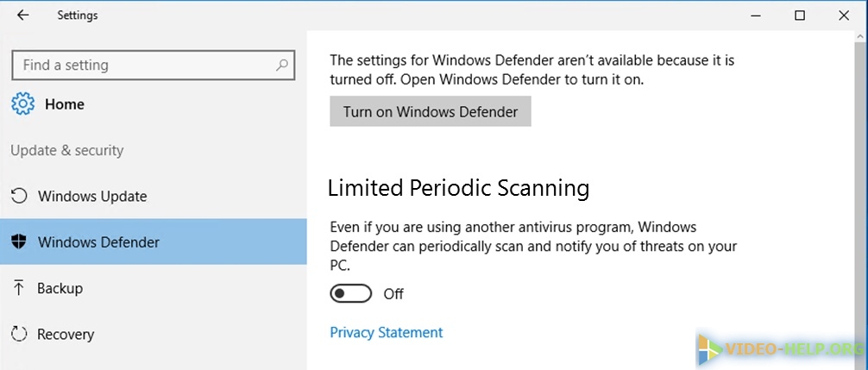
Task: Maximize the Settings window
Action: (800, 16)
